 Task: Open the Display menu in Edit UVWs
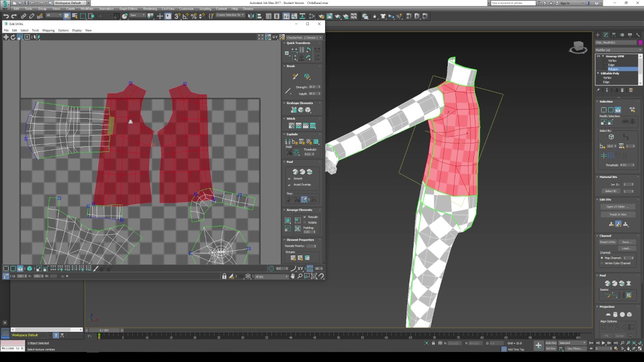76,30
